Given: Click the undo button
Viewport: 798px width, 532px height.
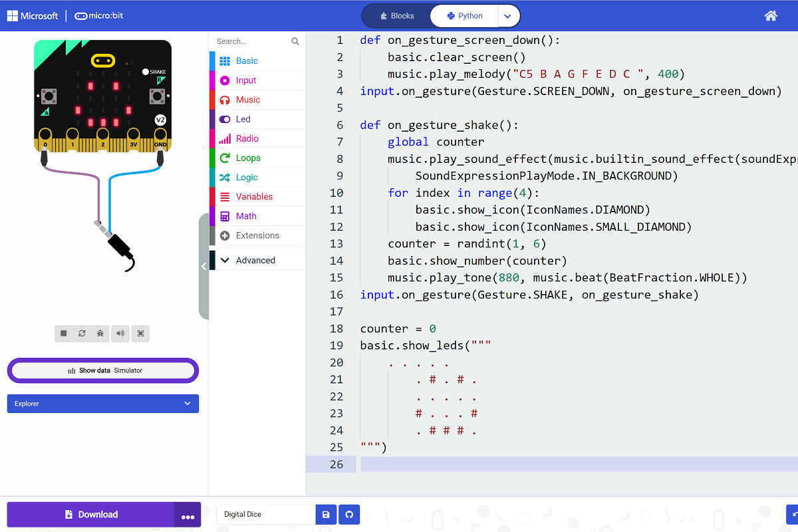Looking at the screenshot, I should (792, 515).
